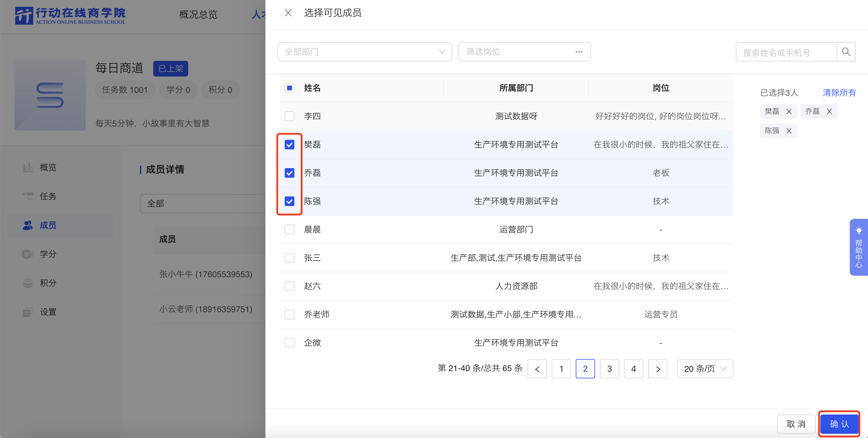Remove 樊磊 from selected list

tap(789, 111)
